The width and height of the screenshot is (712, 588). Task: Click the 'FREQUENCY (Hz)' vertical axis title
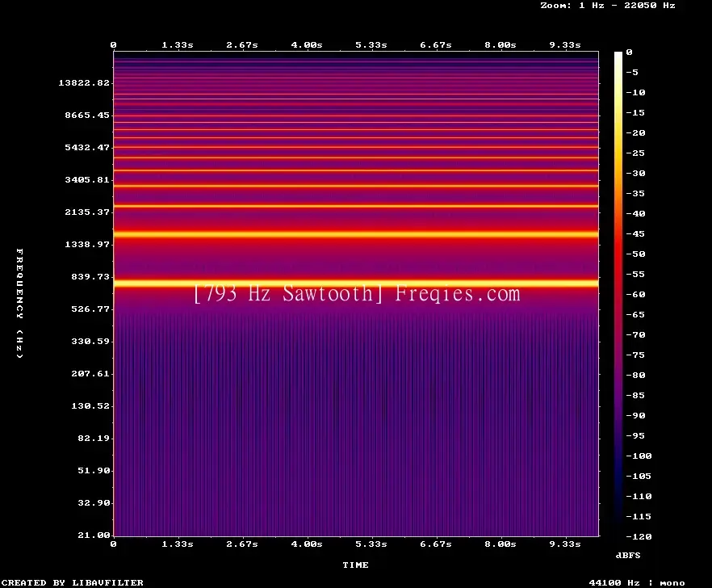(19, 303)
